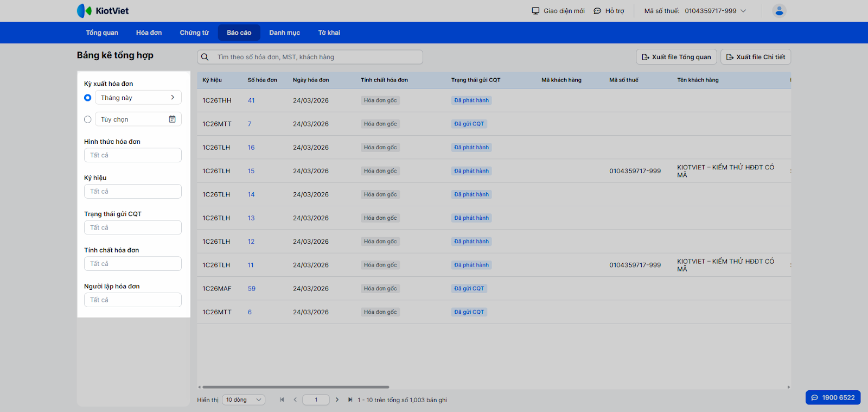This screenshot has height=412, width=868.
Task: Click Xuất file Tổng quan button
Action: tap(676, 57)
